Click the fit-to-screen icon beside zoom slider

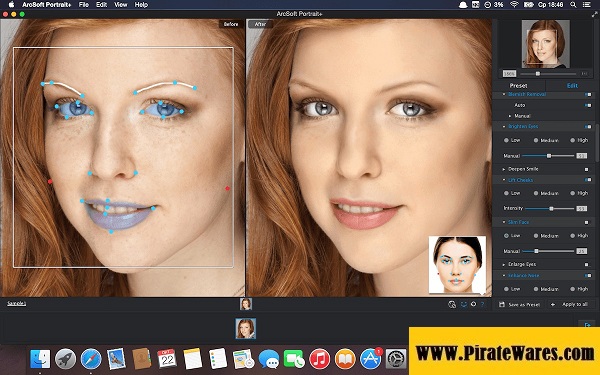[584, 73]
